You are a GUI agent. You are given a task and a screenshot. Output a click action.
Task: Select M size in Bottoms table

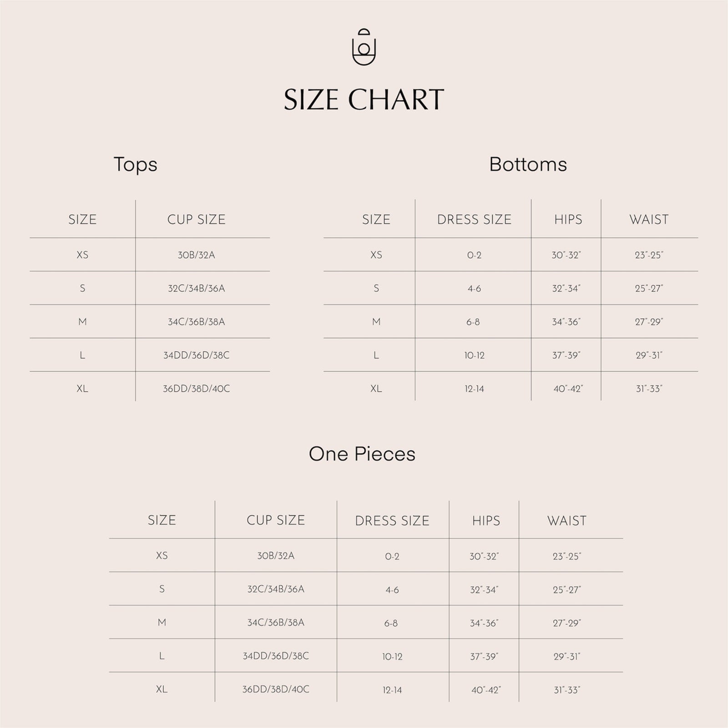376,322
